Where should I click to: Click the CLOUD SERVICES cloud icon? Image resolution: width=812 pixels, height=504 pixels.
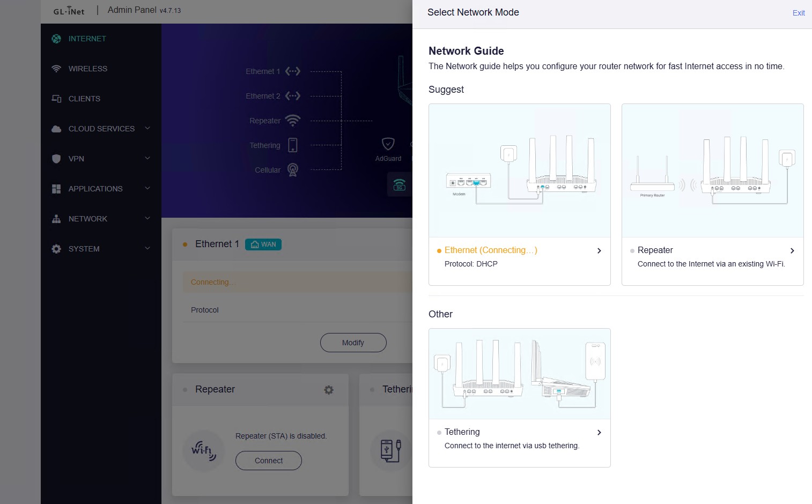coord(56,129)
